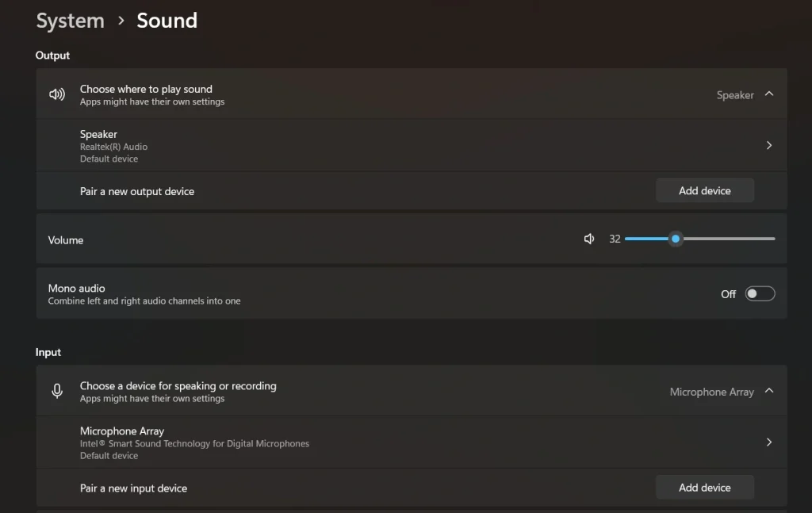
Task: Click the microphone icon in Input section
Action: click(56, 390)
